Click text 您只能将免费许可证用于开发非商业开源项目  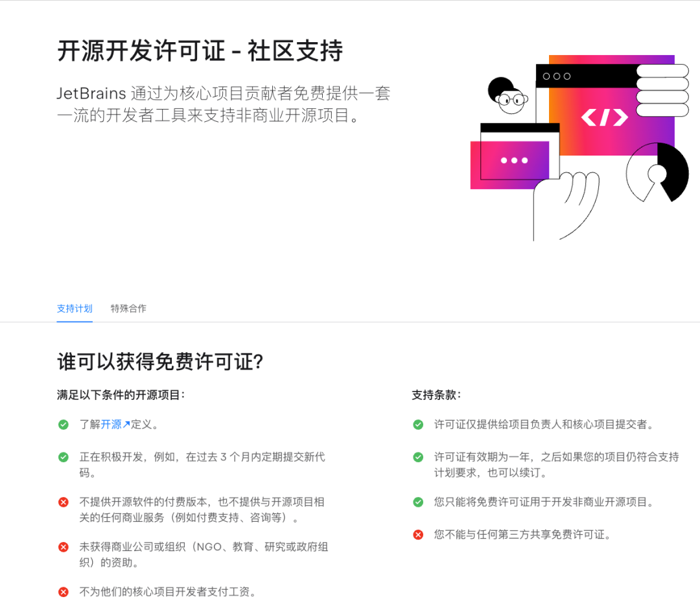pyautogui.click(x=544, y=502)
